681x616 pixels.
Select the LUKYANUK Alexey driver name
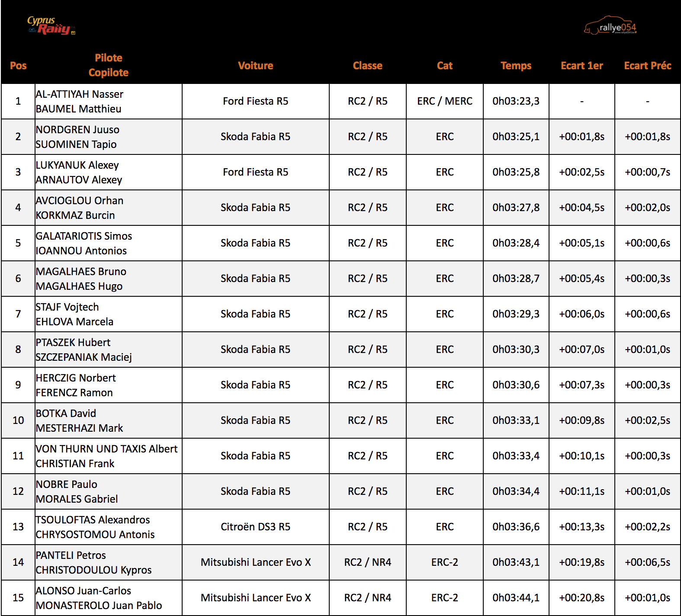tap(77, 165)
